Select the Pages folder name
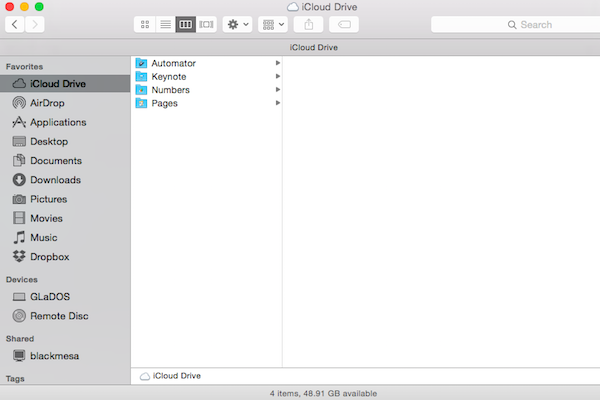Screen dimensions: 600x400 165,103
